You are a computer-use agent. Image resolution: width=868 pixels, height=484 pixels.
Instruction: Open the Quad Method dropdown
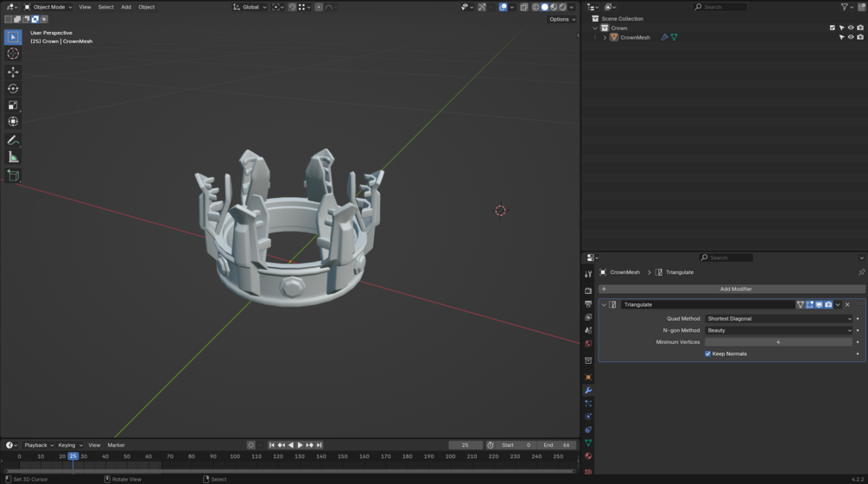pyautogui.click(x=778, y=318)
